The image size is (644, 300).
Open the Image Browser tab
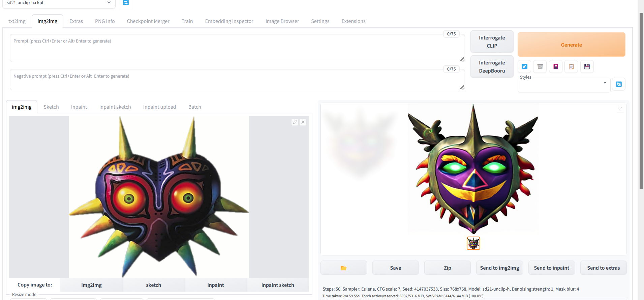pos(282,21)
